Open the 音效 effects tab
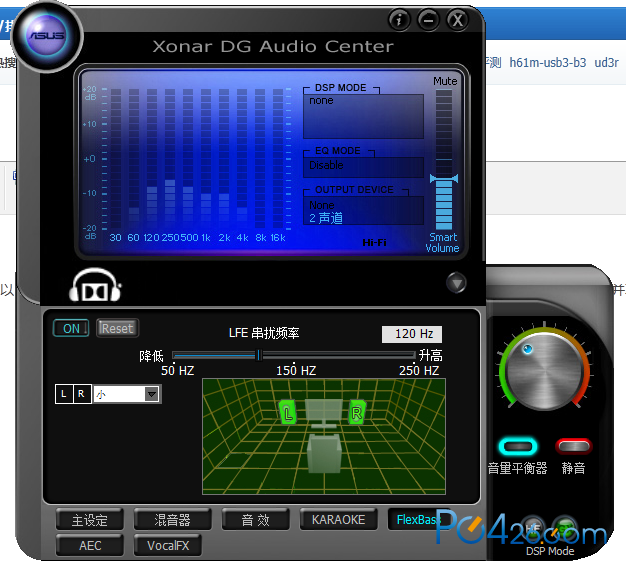The height and width of the screenshot is (563, 626). click(255, 520)
